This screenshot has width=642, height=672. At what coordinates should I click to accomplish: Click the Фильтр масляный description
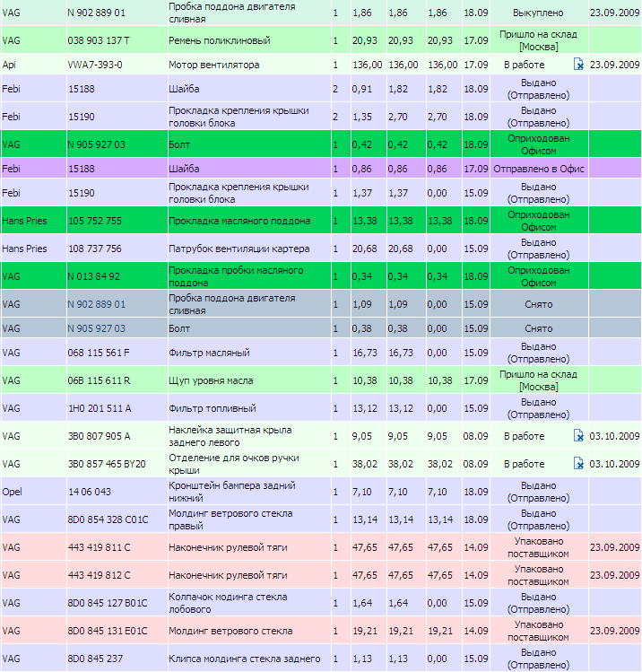click(x=209, y=353)
